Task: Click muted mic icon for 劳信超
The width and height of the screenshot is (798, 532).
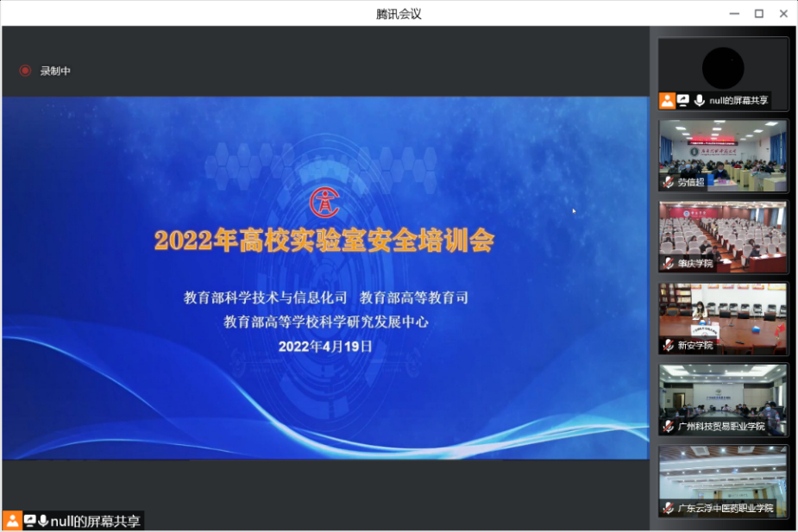Action: tap(668, 182)
